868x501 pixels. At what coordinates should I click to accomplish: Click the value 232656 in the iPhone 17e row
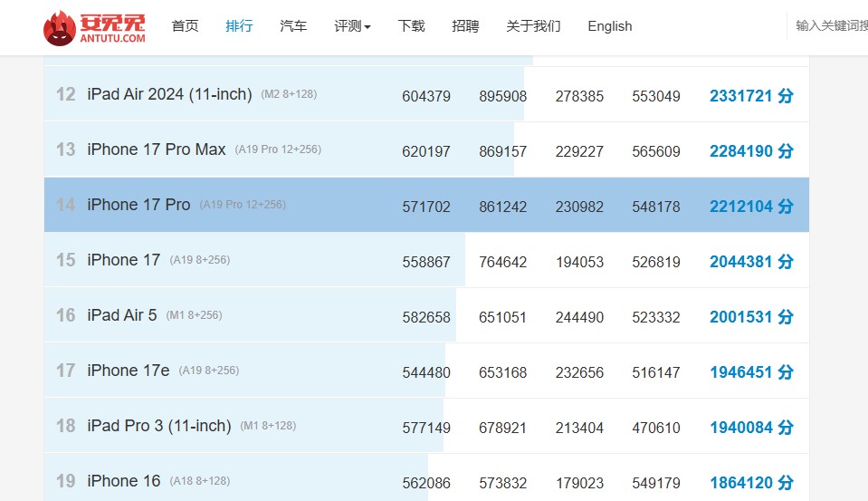point(579,372)
